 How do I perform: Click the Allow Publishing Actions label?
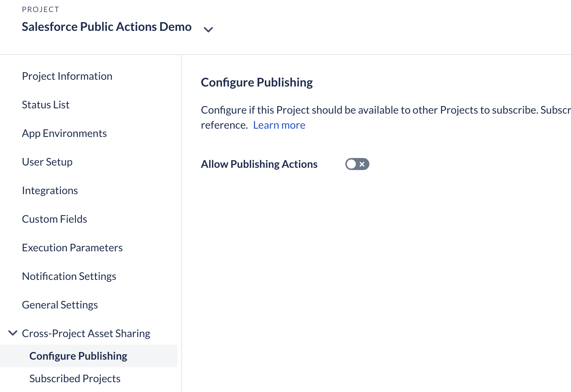coord(259,164)
